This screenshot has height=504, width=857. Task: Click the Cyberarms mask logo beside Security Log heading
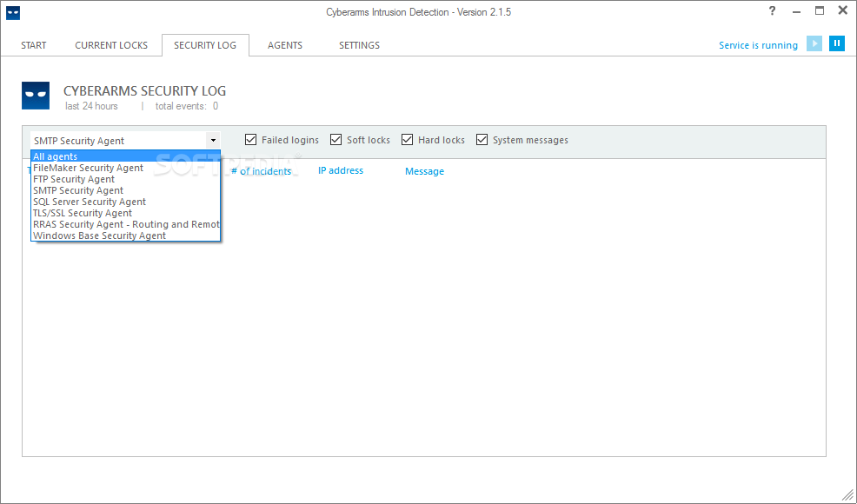tap(36, 96)
